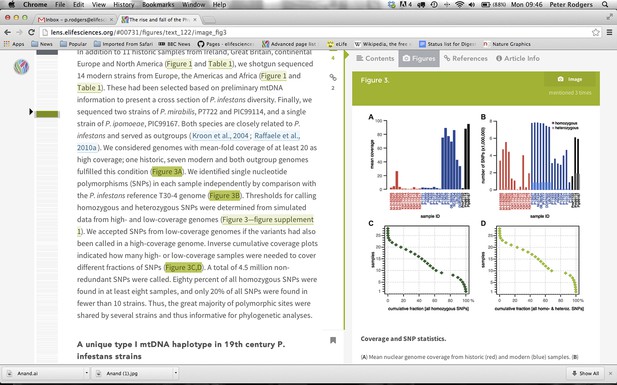Go forward to the next page

pyautogui.click(x=19, y=32)
